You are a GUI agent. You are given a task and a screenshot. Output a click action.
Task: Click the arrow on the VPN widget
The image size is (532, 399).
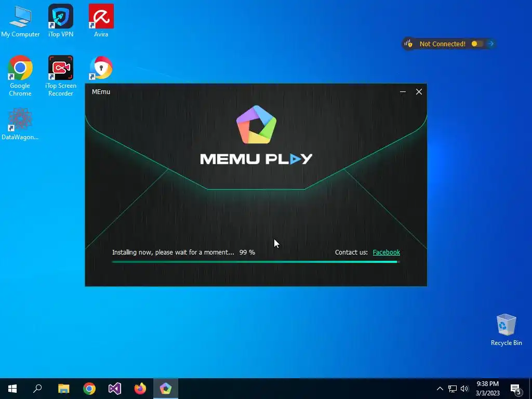point(490,44)
